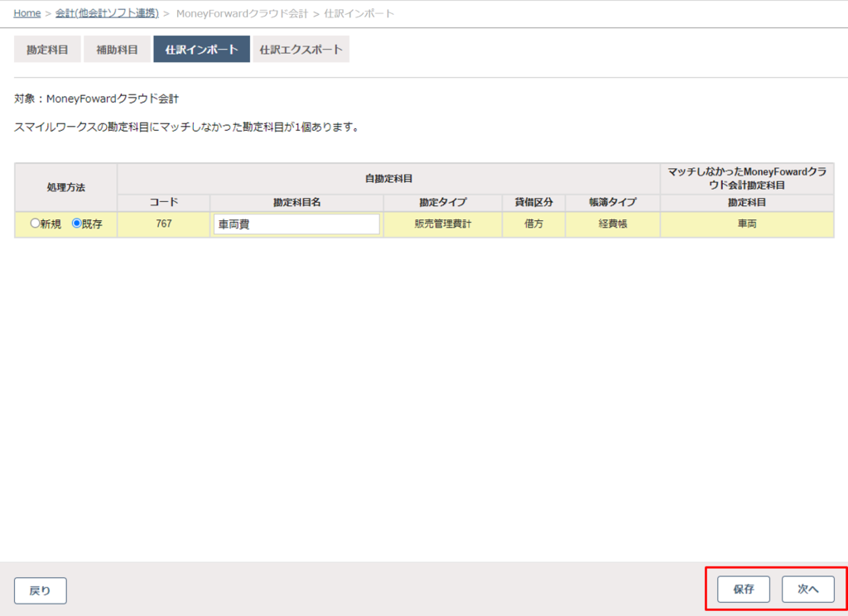Viewport: 848px width, 616px height.
Task: Click the 戻り button
Action: 41,590
